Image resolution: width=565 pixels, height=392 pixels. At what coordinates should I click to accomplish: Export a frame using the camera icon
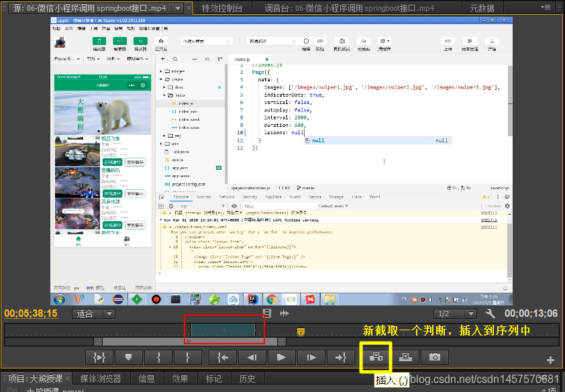(435, 357)
